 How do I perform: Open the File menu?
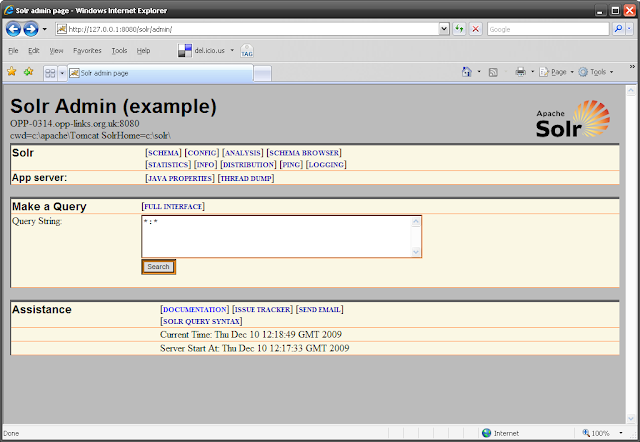tap(13, 51)
